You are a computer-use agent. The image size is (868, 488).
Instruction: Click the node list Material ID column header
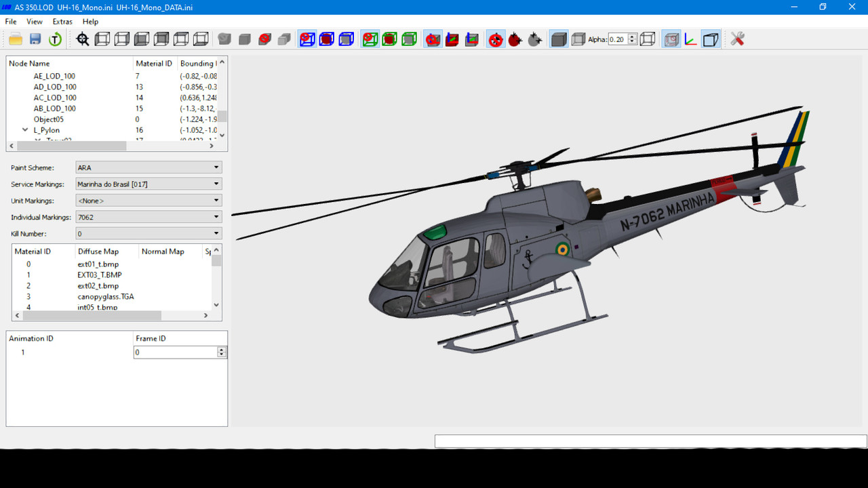point(155,63)
